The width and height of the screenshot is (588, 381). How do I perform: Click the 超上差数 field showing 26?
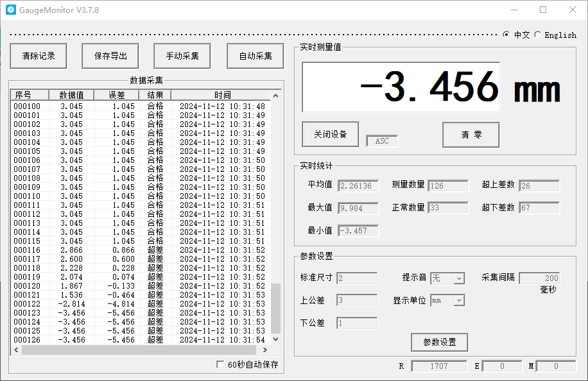coord(539,186)
